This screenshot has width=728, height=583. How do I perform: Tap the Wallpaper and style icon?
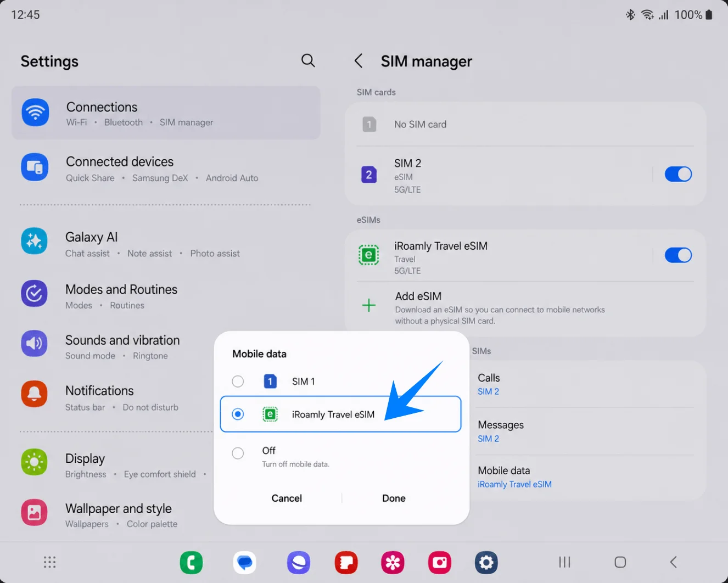point(34,512)
